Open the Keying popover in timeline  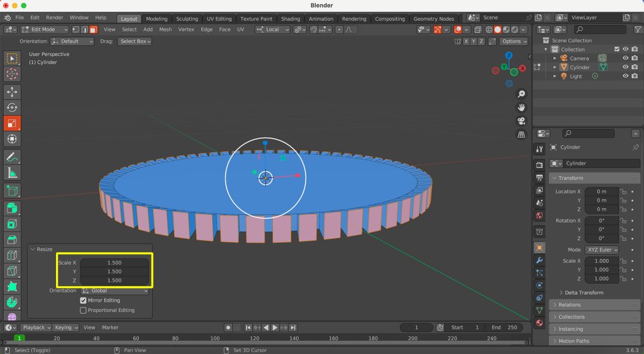coord(65,328)
